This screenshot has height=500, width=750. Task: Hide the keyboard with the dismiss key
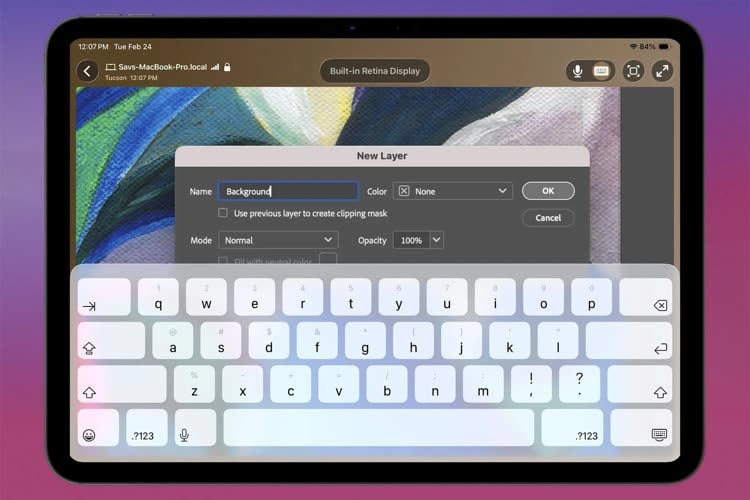tap(659, 434)
